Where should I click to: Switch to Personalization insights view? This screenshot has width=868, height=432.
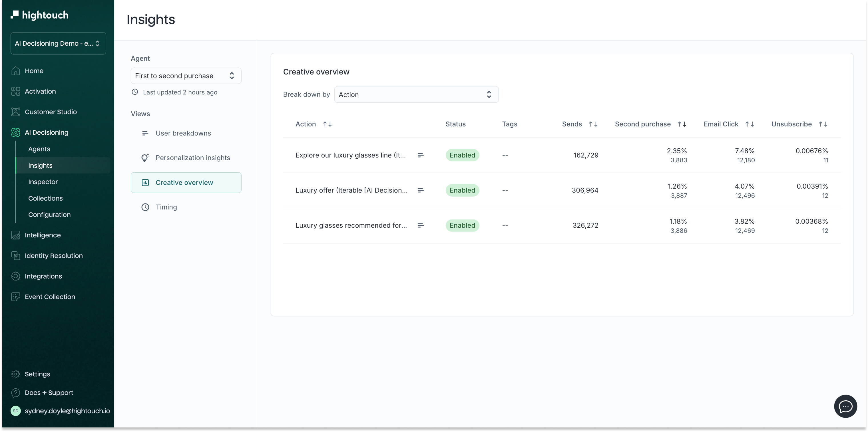point(186,158)
